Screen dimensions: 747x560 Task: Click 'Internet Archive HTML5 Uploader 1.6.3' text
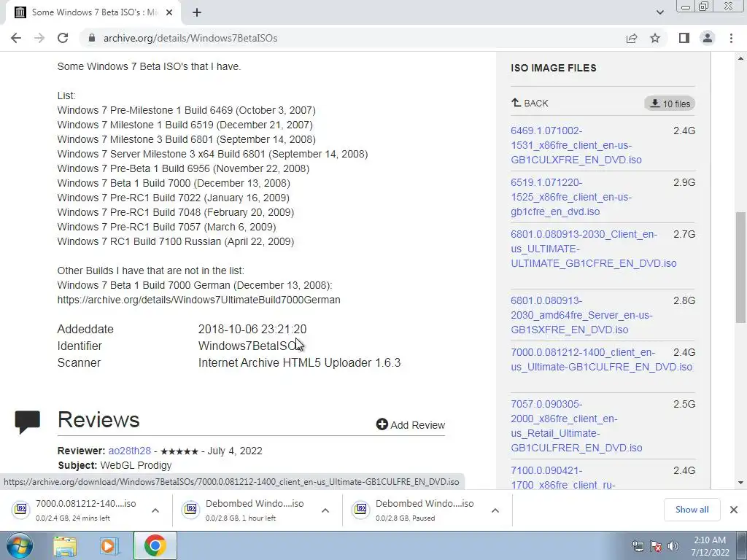point(299,363)
